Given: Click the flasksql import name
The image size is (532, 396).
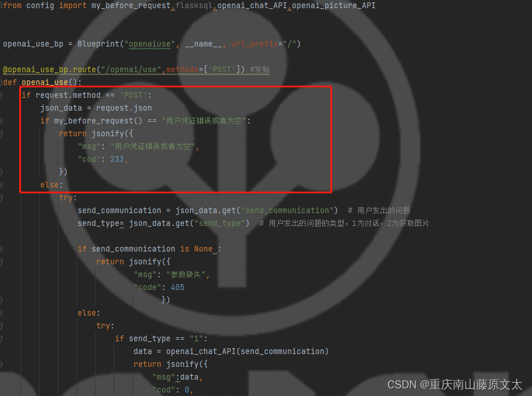Looking at the screenshot, I should coord(193,6).
